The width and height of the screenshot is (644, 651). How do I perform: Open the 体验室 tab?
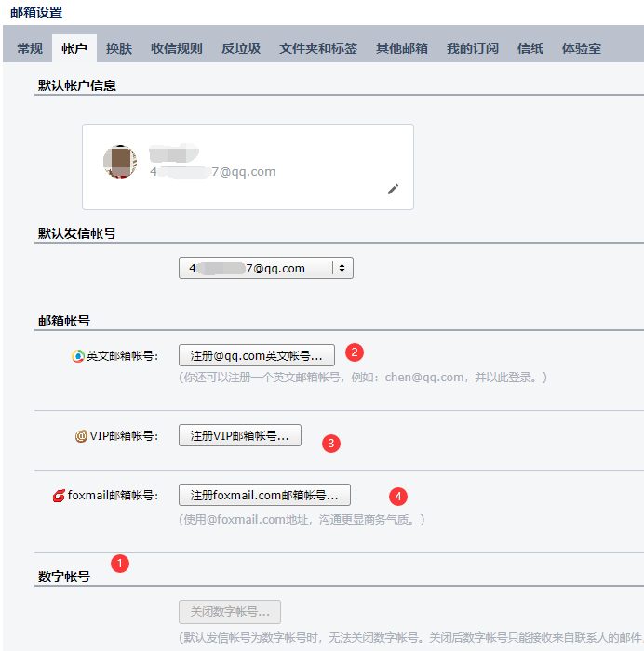click(582, 48)
